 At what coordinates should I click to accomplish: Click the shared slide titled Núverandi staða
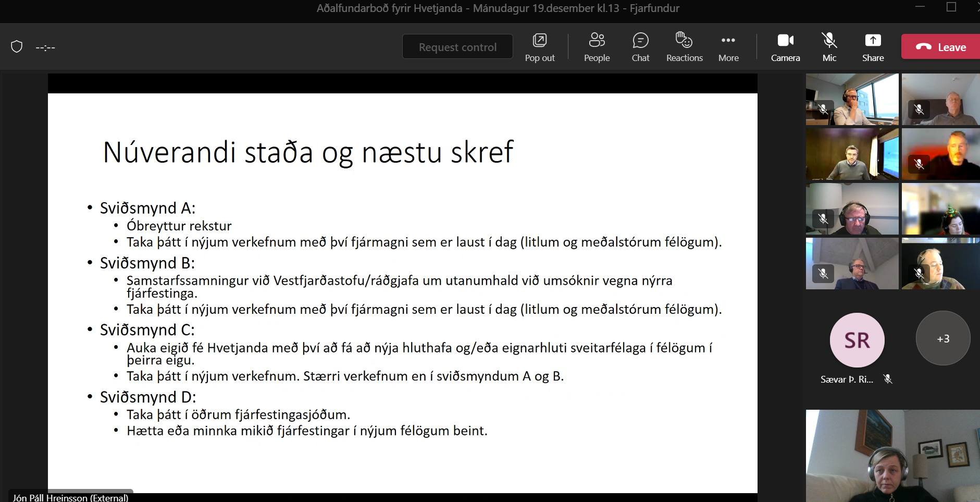tap(402, 292)
